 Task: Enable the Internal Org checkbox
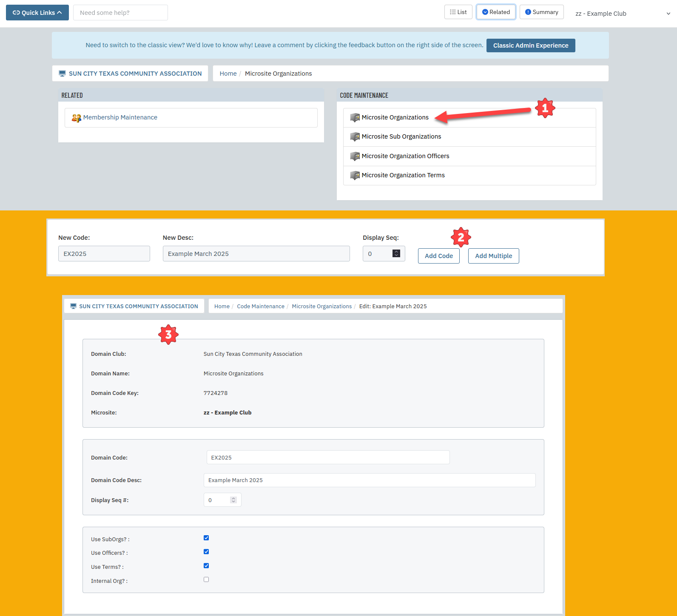tap(206, 579)
